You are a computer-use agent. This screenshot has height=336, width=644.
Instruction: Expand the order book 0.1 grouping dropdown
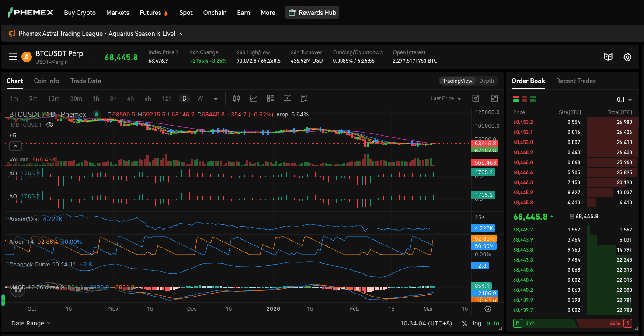coord(624,100)
